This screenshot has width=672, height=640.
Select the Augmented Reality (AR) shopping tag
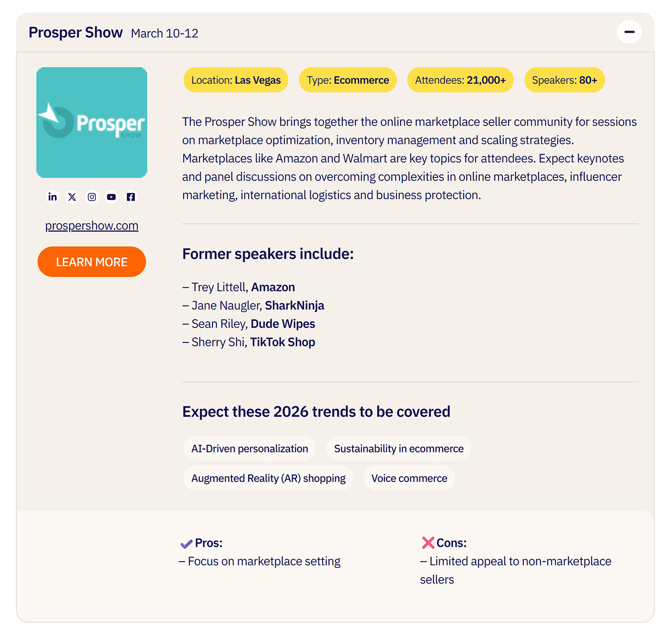coord(268,478)
